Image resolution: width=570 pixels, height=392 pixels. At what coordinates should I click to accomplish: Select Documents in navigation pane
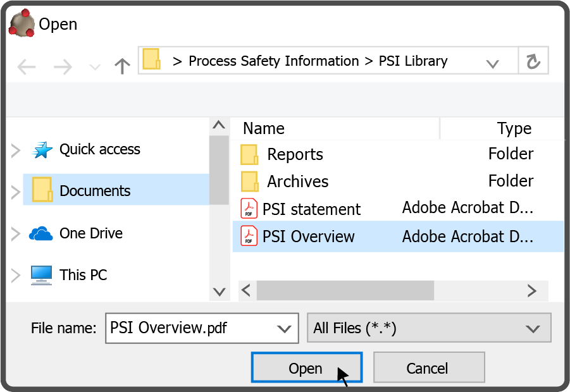tap(95, 190)
